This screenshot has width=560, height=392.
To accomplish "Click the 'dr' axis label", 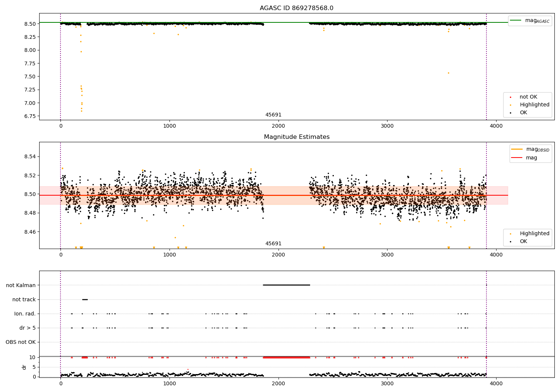I will click(24, 367).
